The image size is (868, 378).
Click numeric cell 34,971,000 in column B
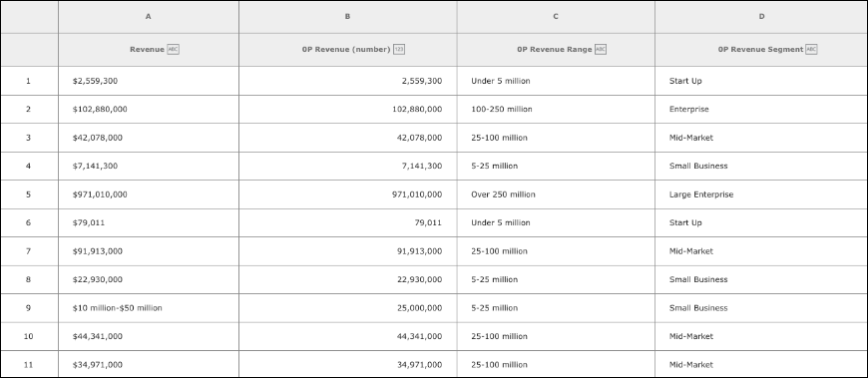(x=347, y=365)
